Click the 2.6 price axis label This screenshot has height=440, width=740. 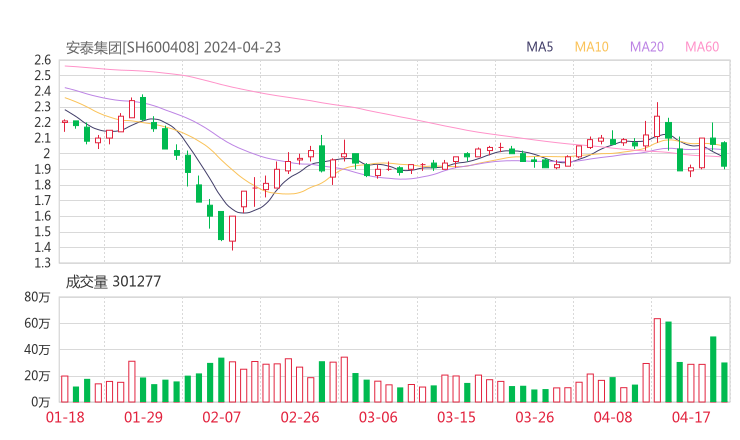(42, 60)
